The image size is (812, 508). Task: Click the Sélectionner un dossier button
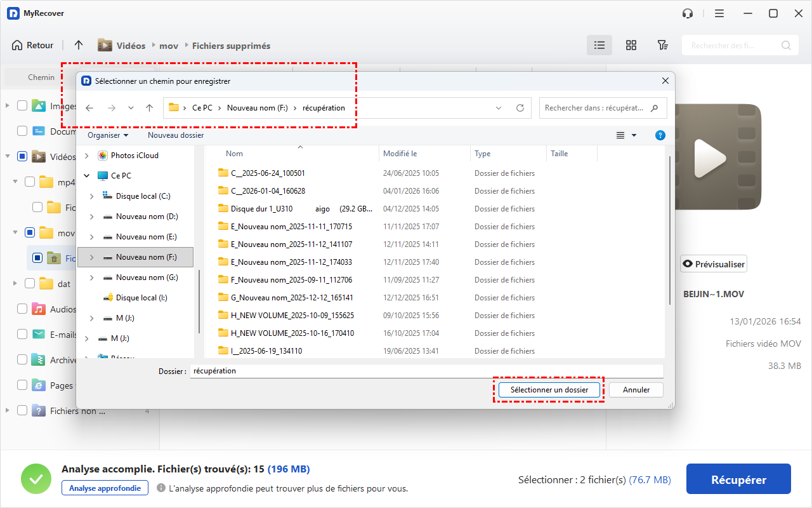click(x=549, y=390)
